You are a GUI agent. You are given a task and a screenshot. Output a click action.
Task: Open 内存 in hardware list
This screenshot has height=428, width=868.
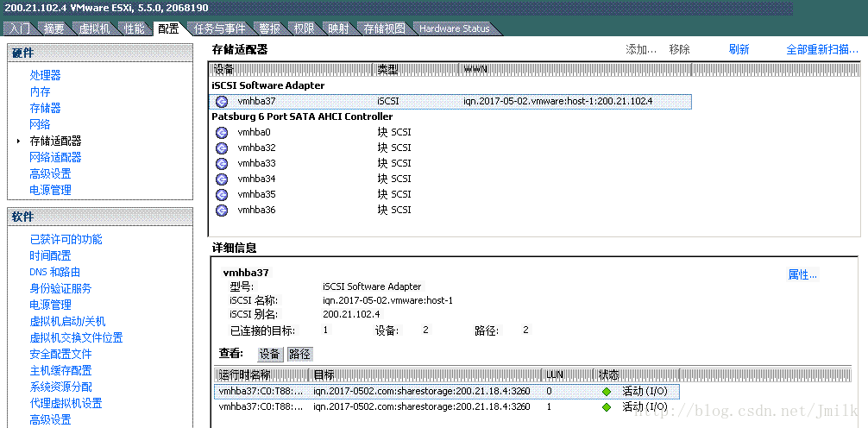pyautogui.click(x=40, y=92)
